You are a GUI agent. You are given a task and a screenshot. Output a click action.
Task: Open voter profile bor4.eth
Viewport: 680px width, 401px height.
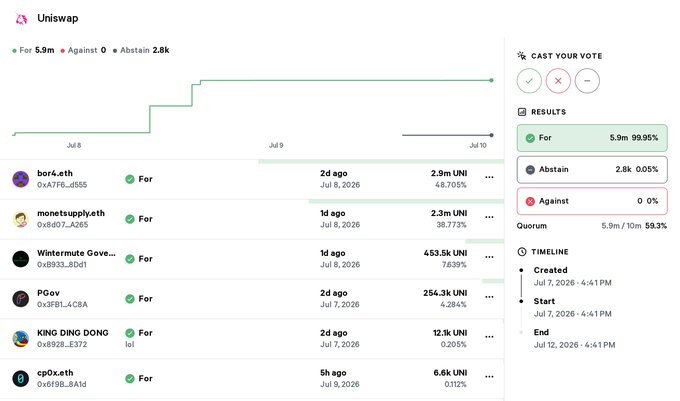[x=55, y=173]
